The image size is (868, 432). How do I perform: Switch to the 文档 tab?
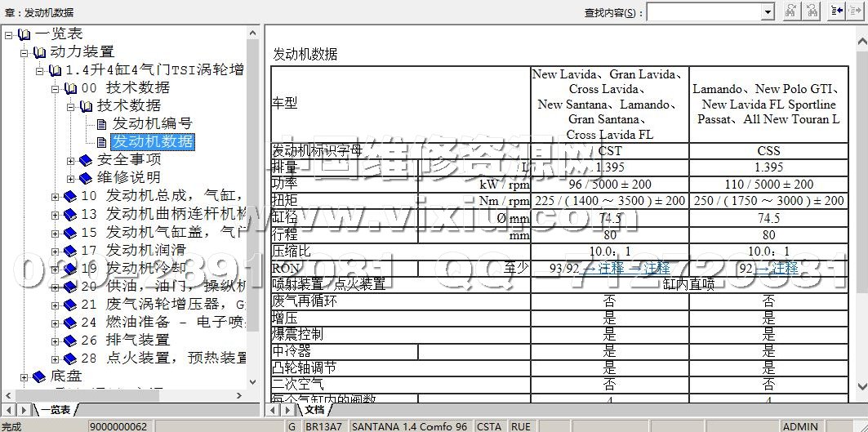[314, 409]
